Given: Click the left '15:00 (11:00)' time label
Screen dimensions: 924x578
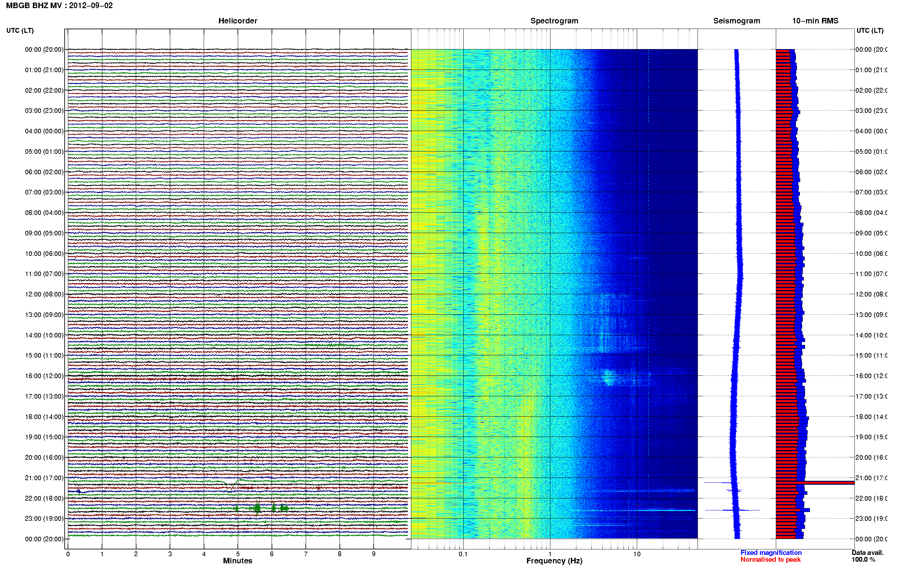Looking at the screenshot, I should click(44, 355).
